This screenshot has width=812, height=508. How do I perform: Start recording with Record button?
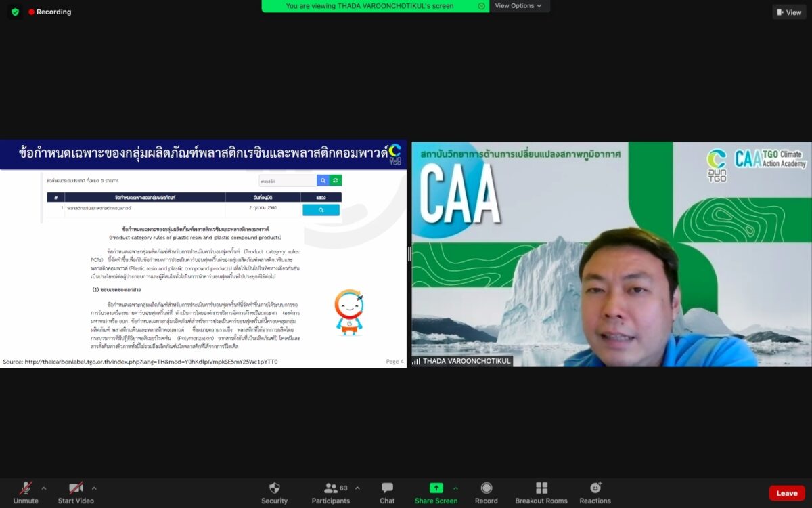486,488
